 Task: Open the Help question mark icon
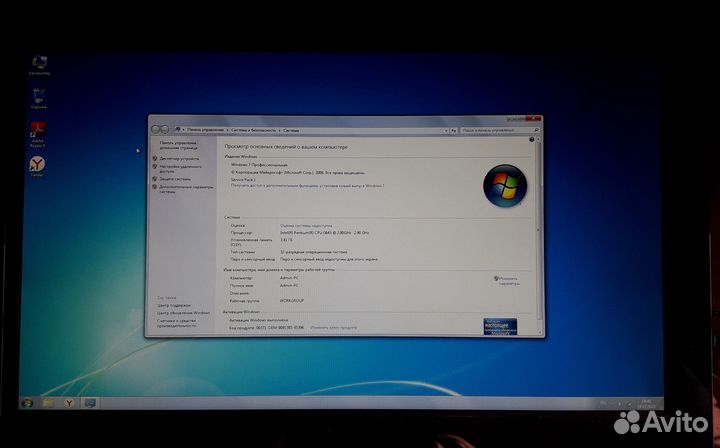coord(532,140)
